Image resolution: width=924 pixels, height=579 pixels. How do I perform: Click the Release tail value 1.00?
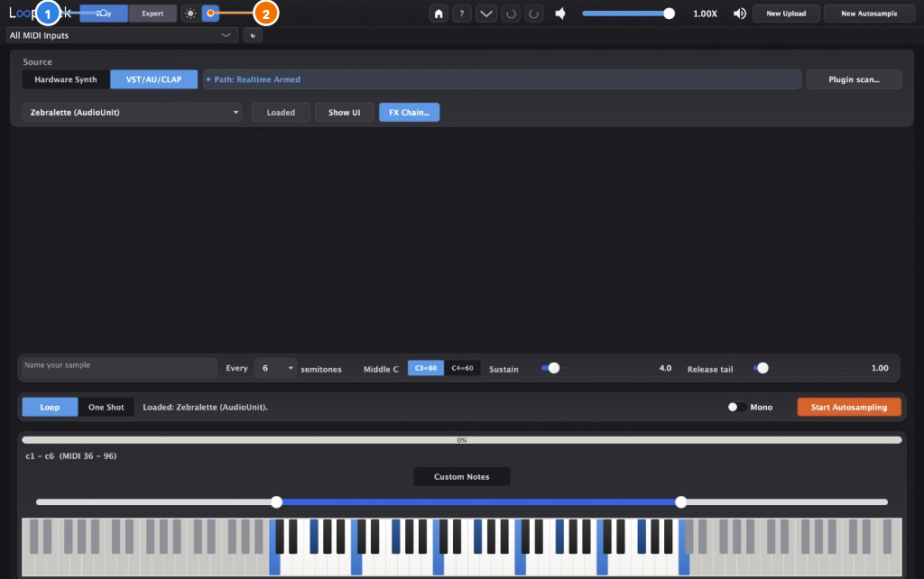pos(880,368)
